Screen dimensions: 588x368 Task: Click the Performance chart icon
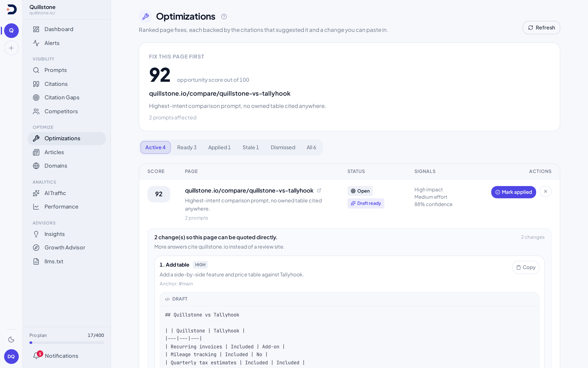point(36,207)
